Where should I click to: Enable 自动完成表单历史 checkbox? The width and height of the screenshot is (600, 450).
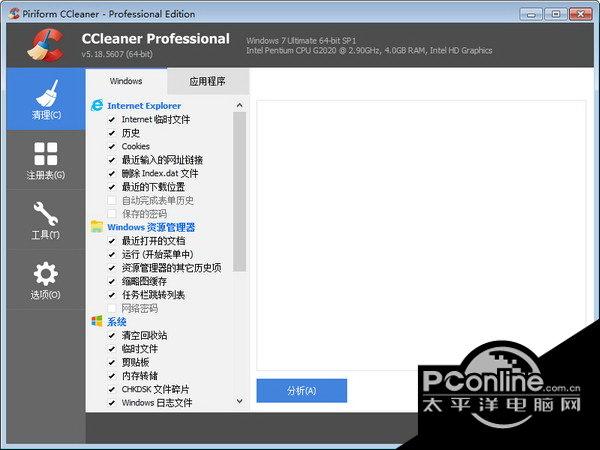click(x=112, y=200)
